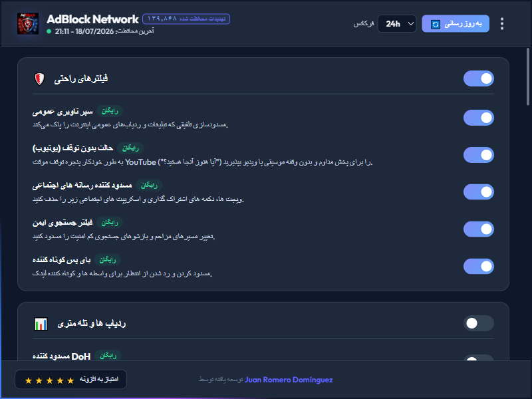Click the سپر ناوبری عمومی filter title
Image resolution: width=532 pixels, height=399 pixels.
(63, 112)
